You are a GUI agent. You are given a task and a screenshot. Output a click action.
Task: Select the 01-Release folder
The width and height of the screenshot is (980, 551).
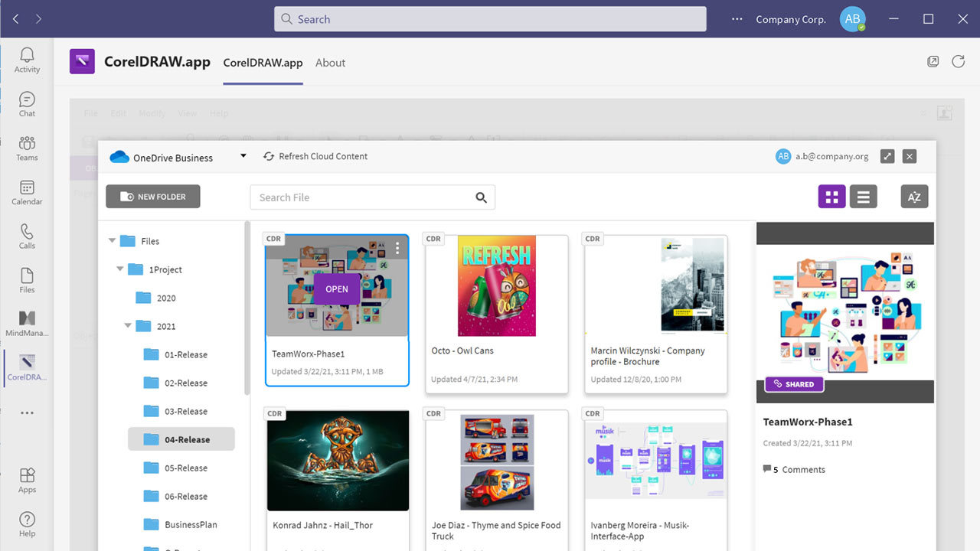point(175,354)
